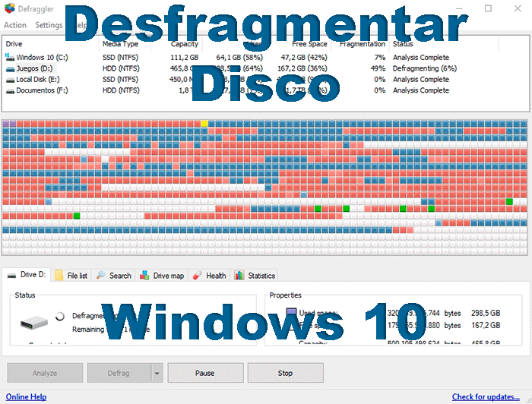The height and width of the screenshot is (404, 532).
Task: Click the Defragmenting (6%) status text
Action: [x=425, y=68]
